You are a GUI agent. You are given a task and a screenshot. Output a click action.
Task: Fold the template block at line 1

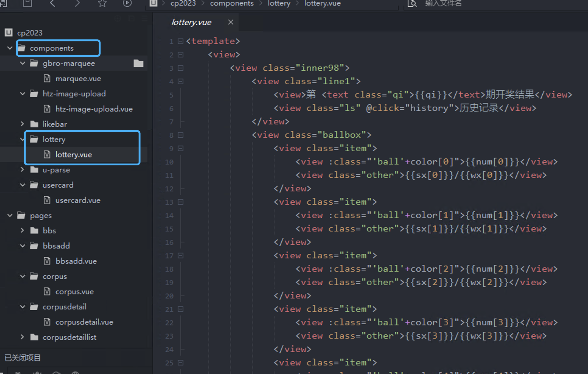click(180, 41)
